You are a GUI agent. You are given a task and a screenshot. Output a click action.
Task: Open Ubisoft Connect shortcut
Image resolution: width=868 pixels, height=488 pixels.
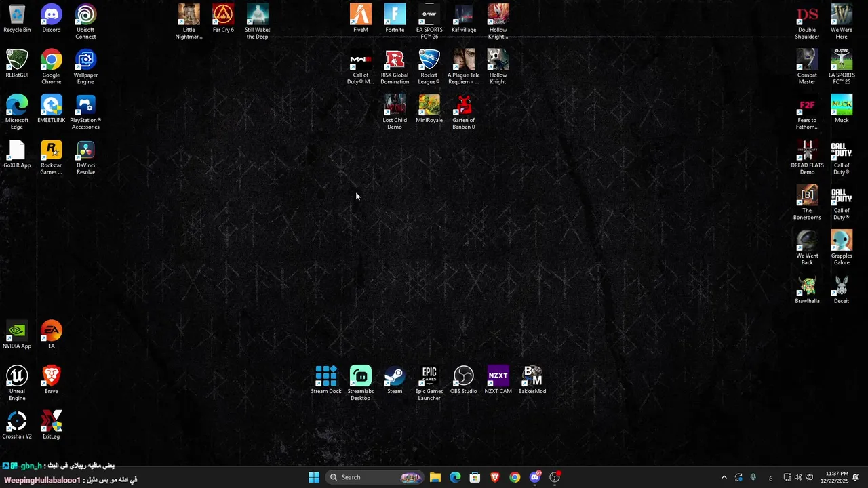pos(85,22)
